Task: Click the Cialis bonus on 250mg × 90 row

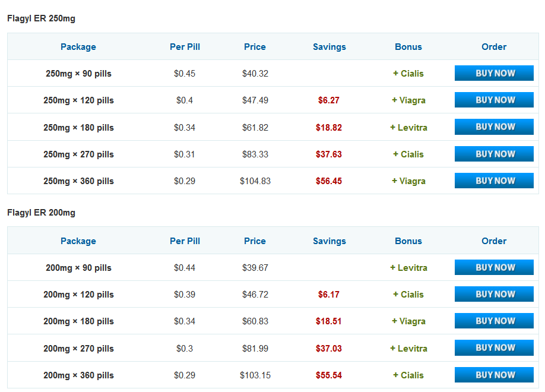Action: click(408, 74)
